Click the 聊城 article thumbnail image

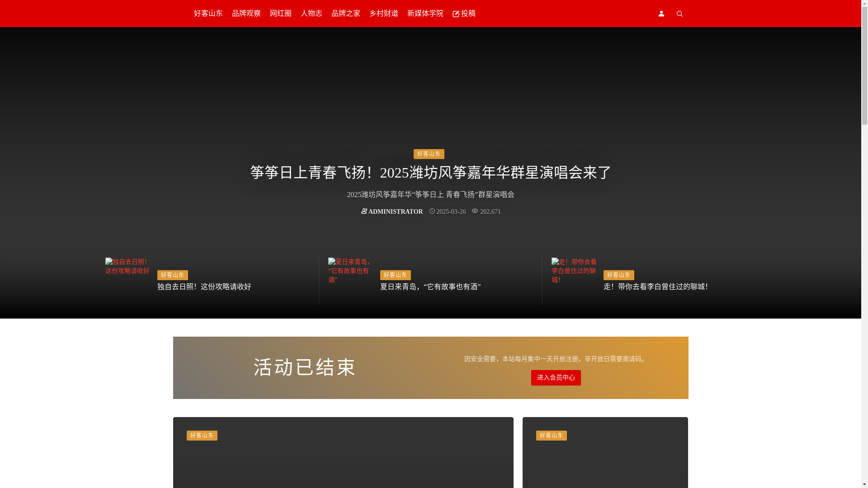574,271
